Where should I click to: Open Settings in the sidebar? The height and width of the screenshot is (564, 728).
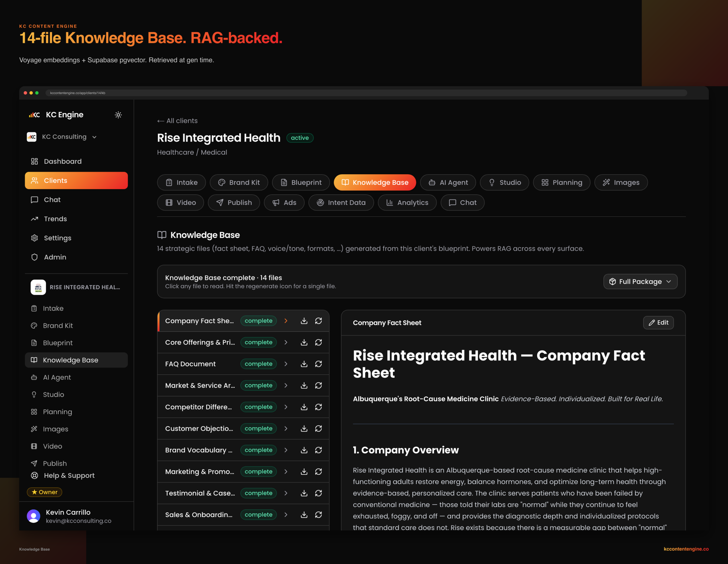tap(76, 238)
